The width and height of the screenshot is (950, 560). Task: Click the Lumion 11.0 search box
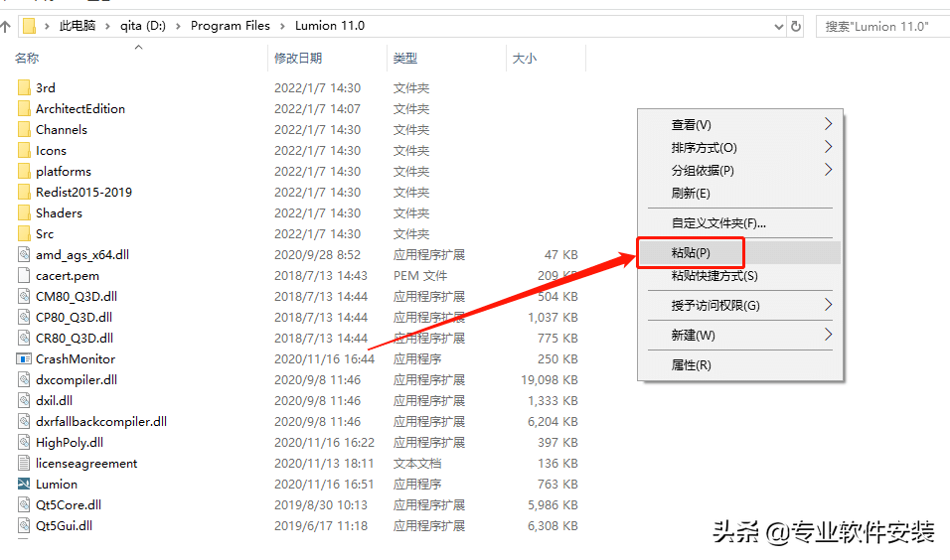pos(882,27)
